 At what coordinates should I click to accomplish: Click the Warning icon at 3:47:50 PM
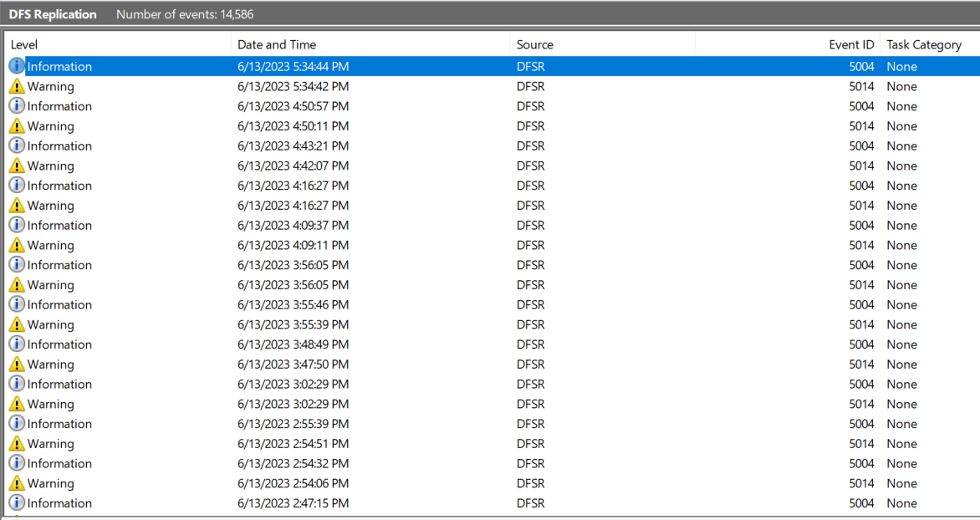[17, 365]
